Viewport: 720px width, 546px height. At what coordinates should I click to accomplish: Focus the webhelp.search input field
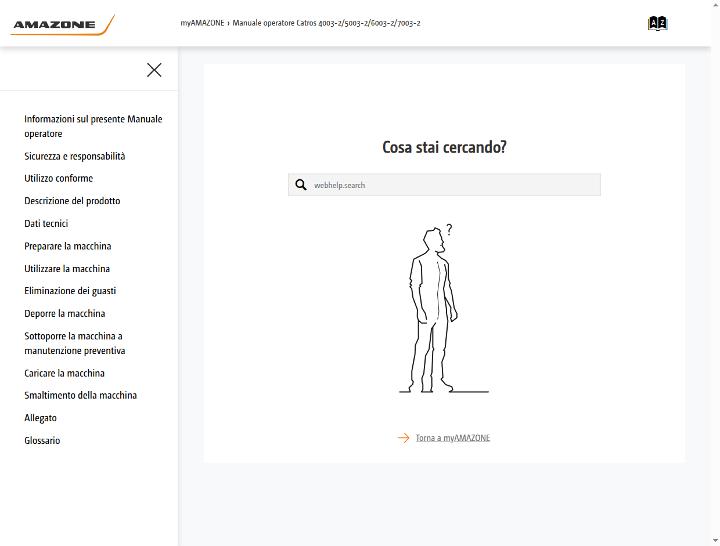pos(444,185)
